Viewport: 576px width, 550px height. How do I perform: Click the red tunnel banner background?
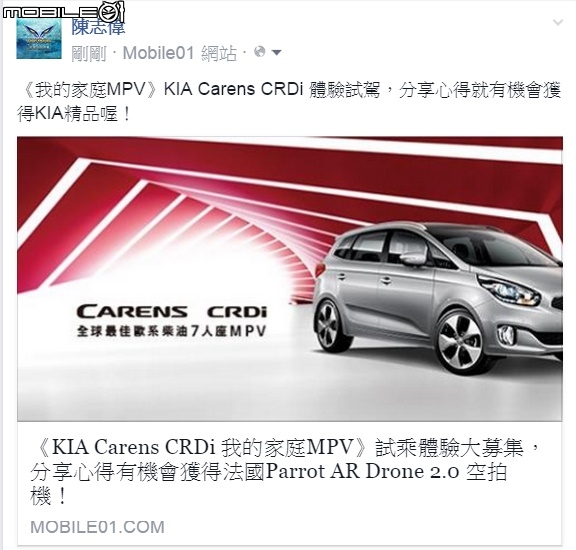(x=184, y=206)
